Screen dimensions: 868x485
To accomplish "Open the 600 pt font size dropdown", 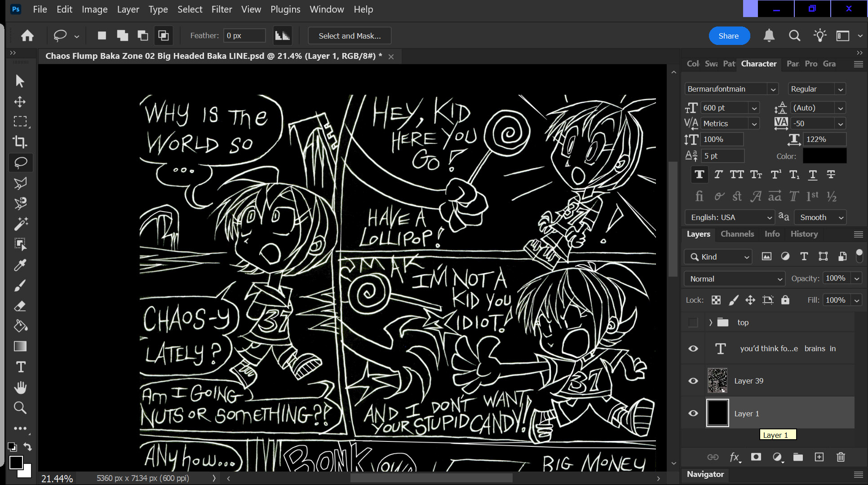I will point(754,108).
